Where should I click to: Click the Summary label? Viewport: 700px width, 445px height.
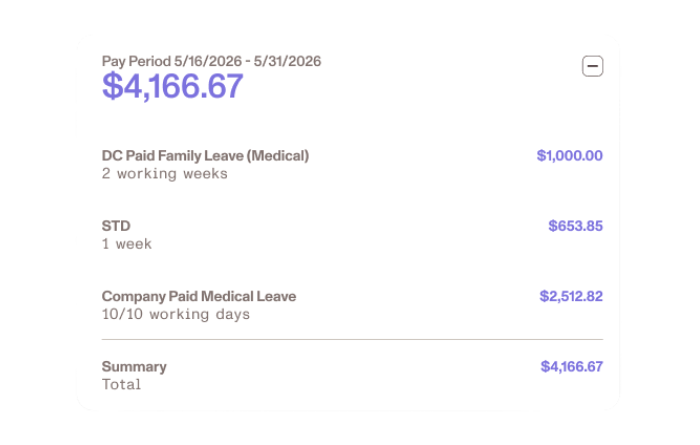point(134,366)
